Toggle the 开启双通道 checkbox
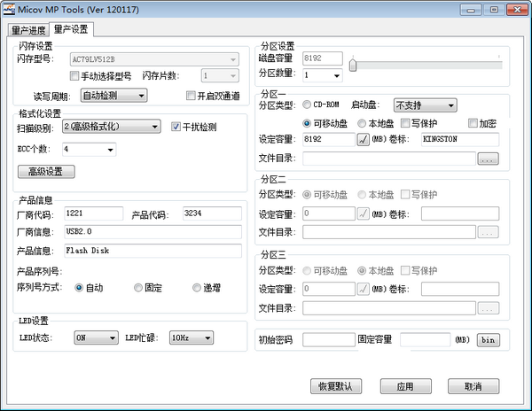This screenshot has width=532, height=411. [190, 96]
